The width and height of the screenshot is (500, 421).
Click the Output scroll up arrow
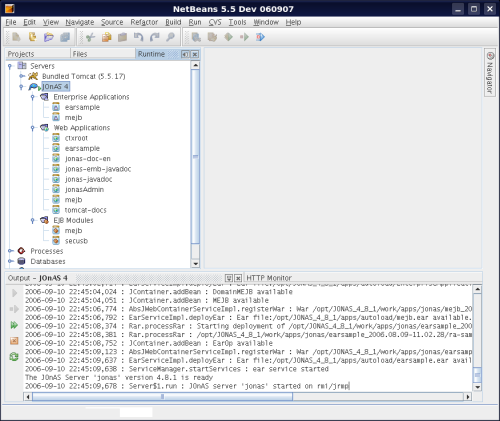click(x=477, y=289)
